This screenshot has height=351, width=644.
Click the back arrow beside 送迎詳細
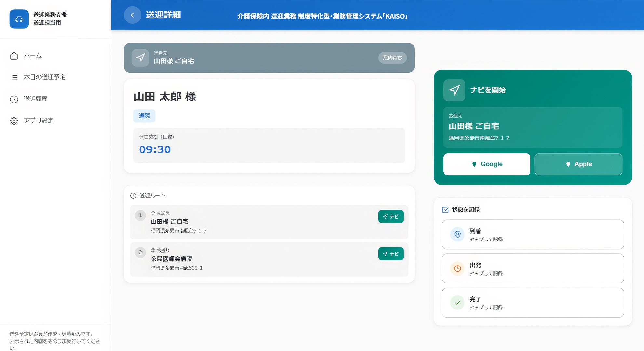tap(132, 15)
